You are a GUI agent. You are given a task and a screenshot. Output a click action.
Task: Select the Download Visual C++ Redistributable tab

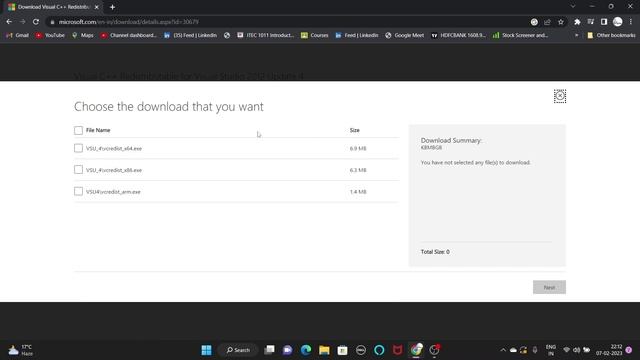tap(53, 7)
